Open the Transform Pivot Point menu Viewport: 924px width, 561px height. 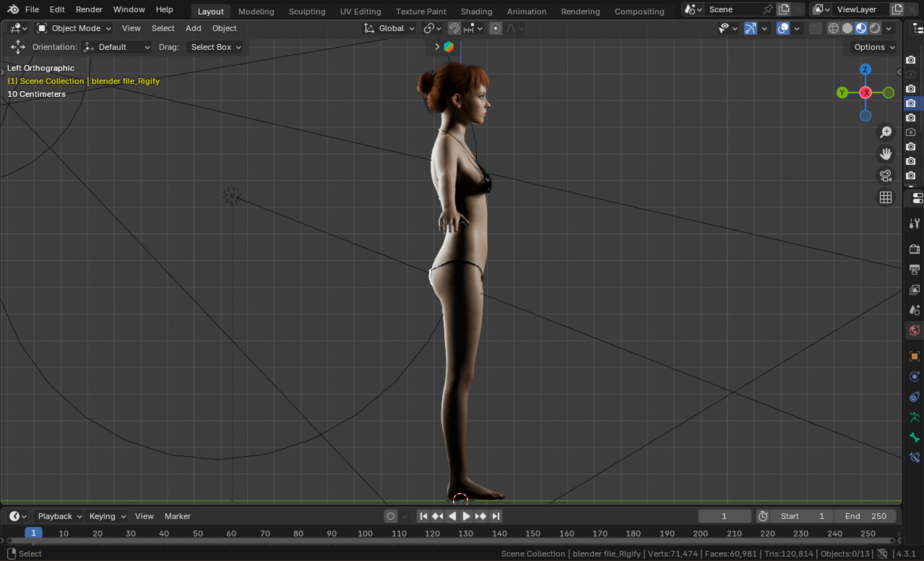pyautogui.click(x=433, y=28)
